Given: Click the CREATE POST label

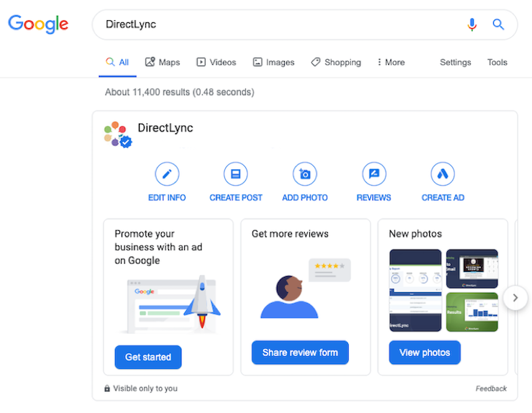Looking at the screenshot, I should (236, 198).
